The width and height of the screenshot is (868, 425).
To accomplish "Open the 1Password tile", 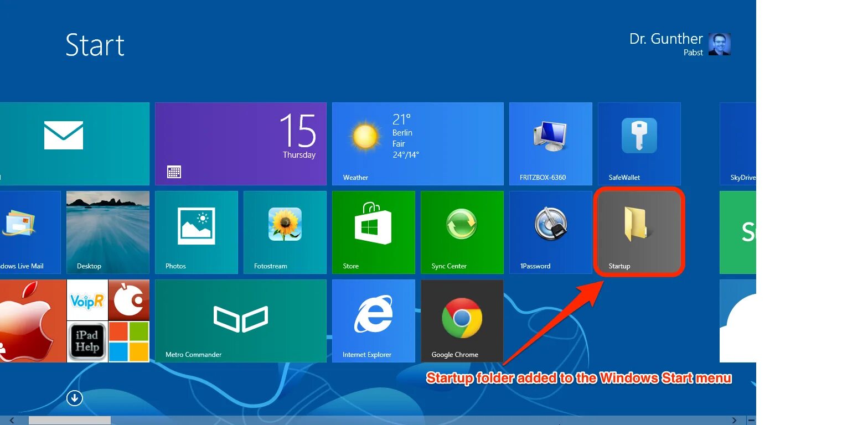I will (551, 232).
